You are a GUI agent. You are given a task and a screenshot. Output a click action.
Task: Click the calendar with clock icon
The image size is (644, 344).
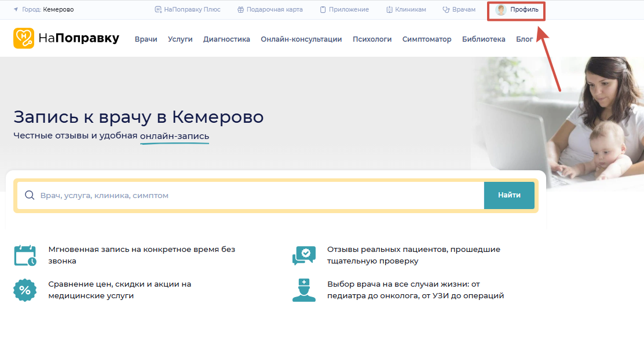(25, 255)
